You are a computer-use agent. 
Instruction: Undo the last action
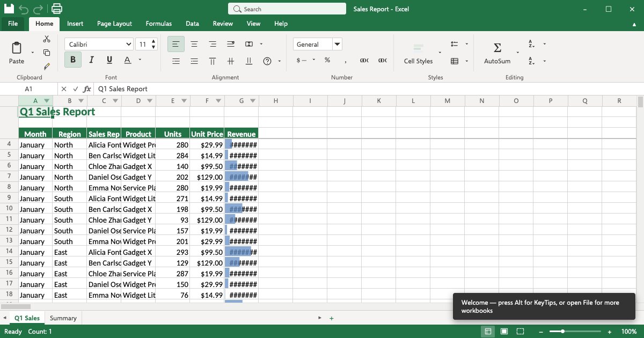(x=24, y=9)
